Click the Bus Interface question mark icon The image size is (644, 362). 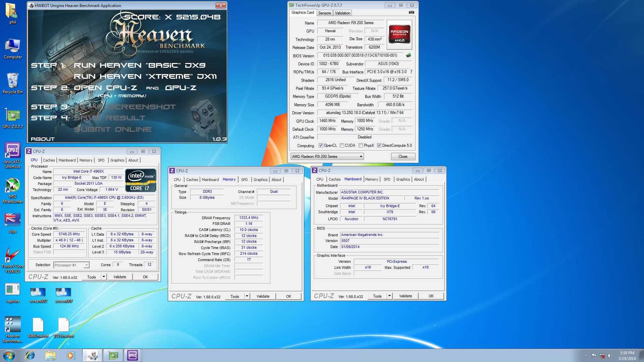pyautogui.click(x=411, y=72)
